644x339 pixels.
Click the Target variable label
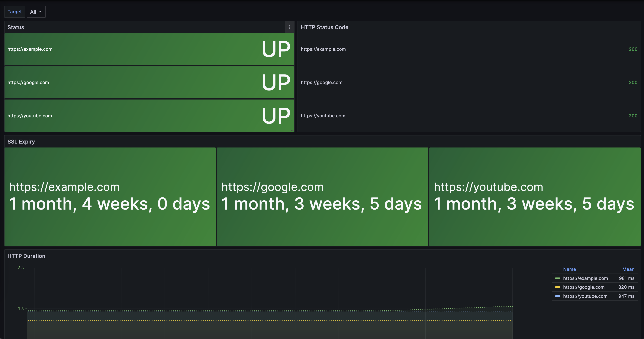[x=14, y=12]
